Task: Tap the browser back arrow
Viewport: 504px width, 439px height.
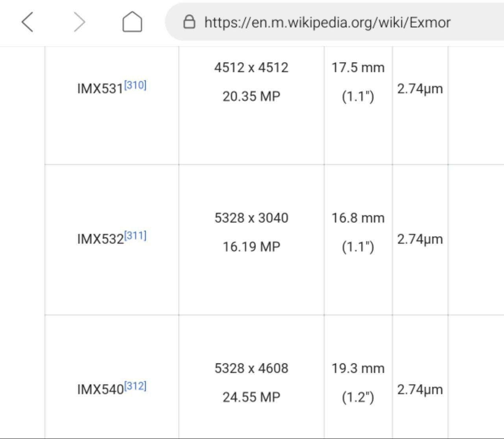Action: 27,22
